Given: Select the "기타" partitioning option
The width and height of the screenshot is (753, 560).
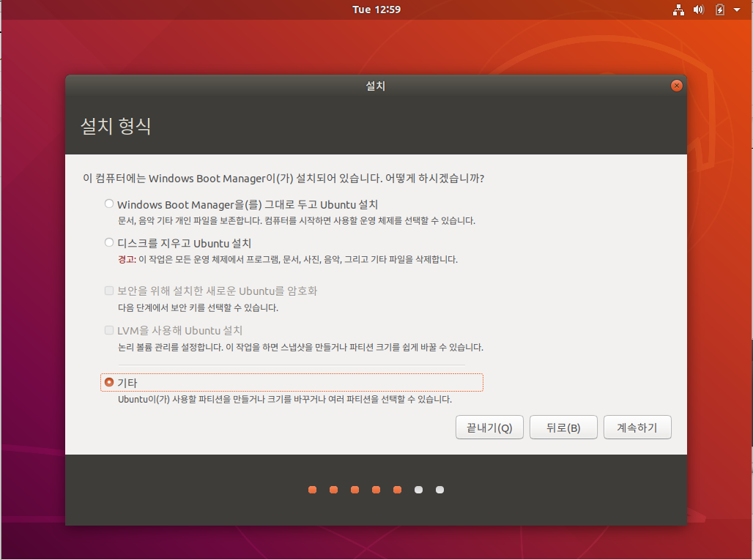Looking at the screenshot, I should (108, 381).
